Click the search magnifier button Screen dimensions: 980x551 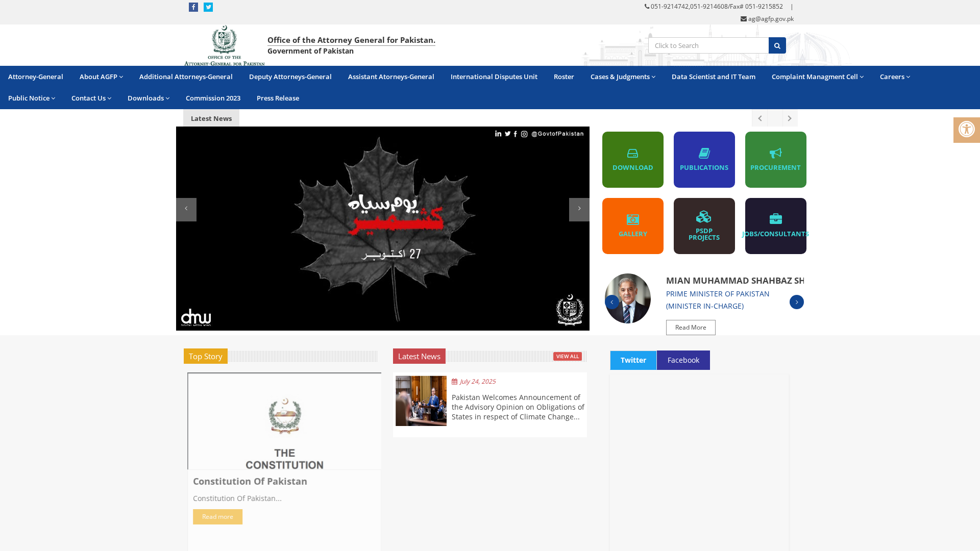click(777, 45)
